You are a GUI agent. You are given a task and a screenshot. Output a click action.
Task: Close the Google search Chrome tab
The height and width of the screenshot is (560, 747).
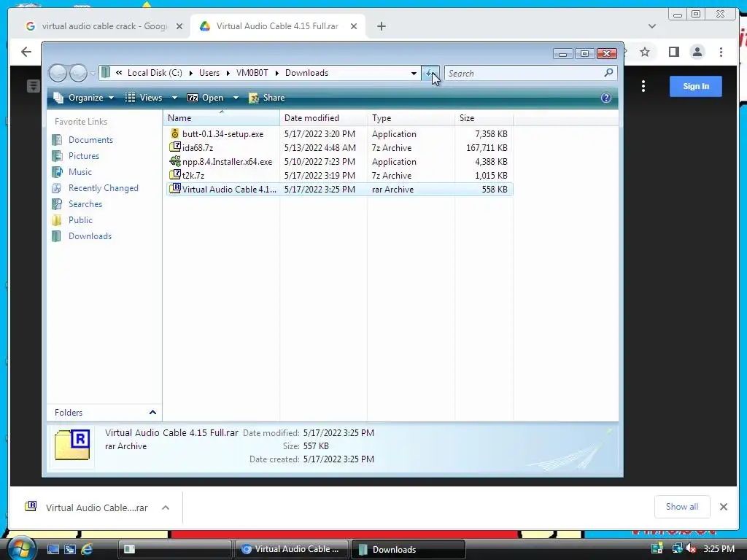179,26
